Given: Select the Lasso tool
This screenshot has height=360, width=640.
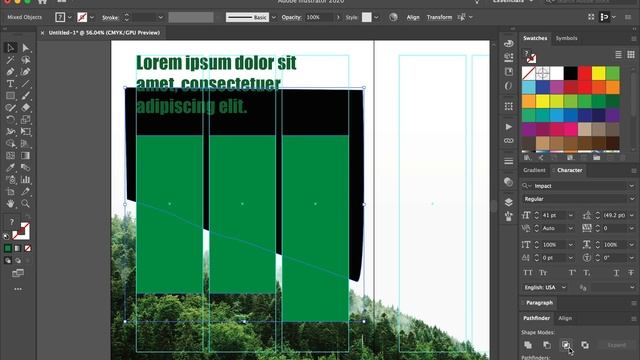Looking at the screenshot, I should click(25, 60).
